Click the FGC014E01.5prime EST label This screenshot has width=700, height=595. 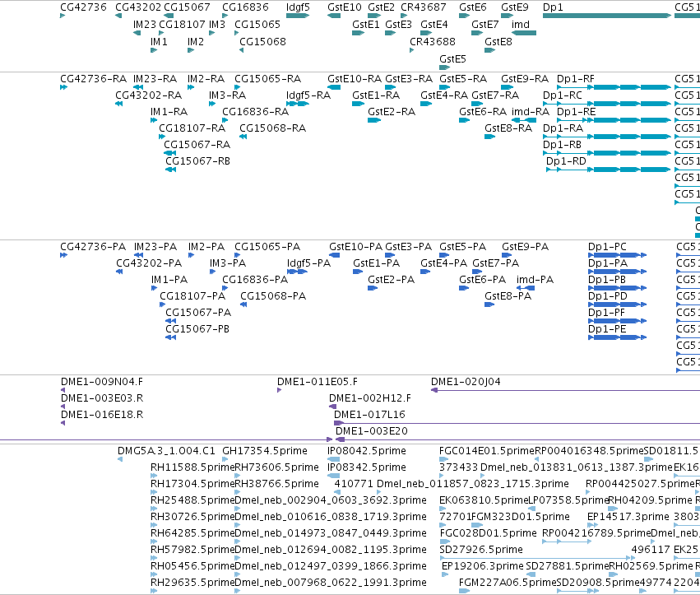(487, 451)
